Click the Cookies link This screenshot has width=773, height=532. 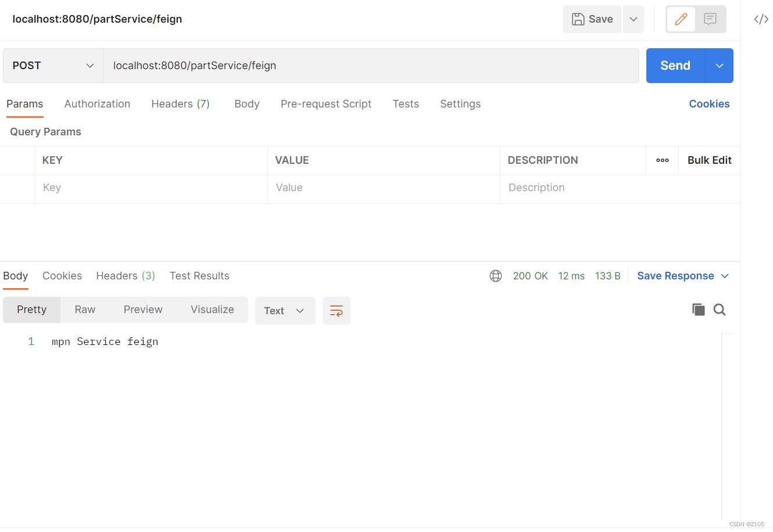pyautogui.click(x=709, y=104)
